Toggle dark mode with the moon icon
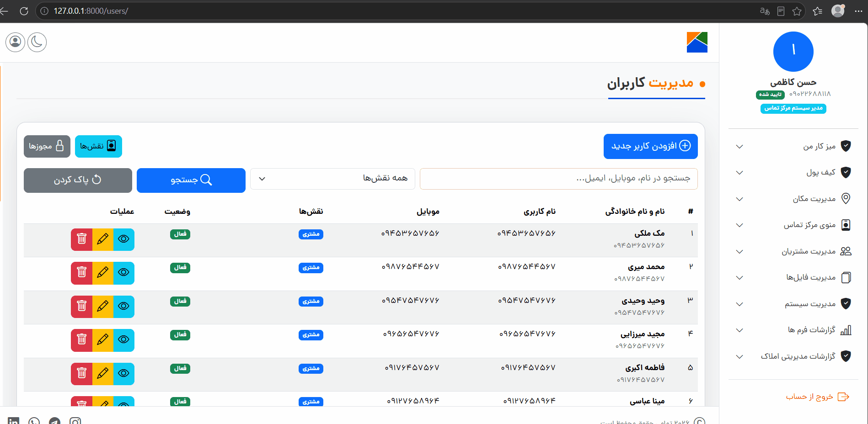The image size is (868, 424). point(37,42)
